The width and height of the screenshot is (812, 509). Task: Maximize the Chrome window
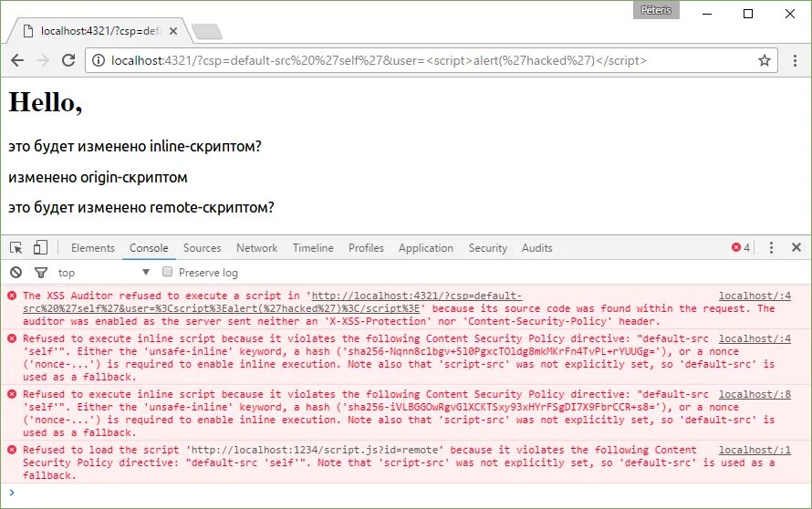click(x=748, y=14)
